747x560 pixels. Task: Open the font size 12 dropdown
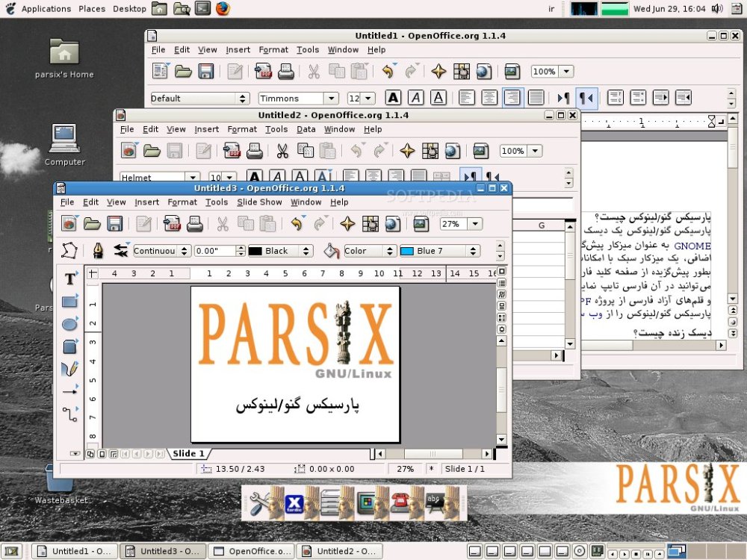pos(368,98)
